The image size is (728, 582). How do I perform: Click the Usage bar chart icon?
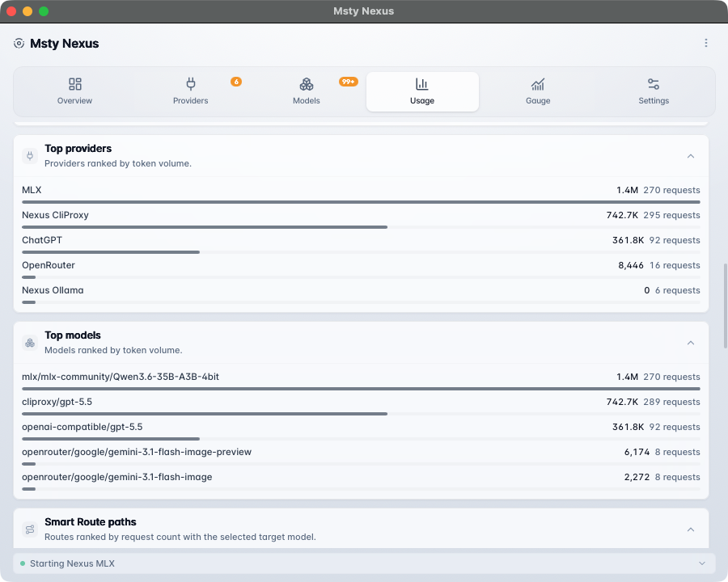coord(422,84)
